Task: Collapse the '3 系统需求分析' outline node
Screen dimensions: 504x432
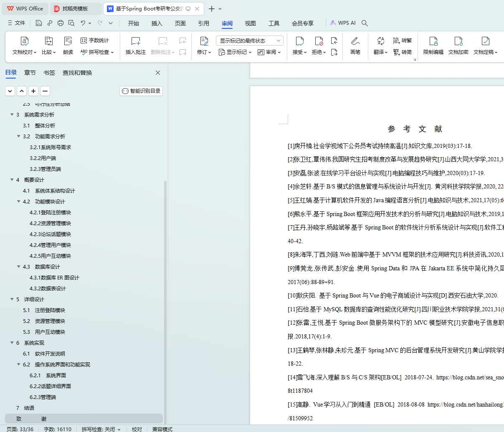Action: [12, 114]
